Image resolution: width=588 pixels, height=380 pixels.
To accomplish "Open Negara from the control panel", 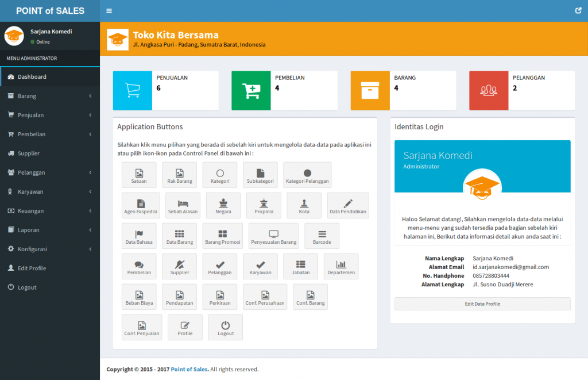I will click(x=223, y=205).
